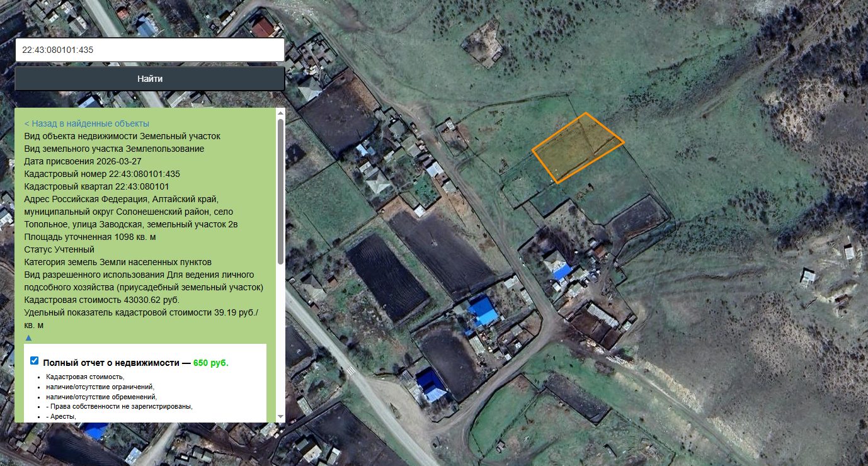Click the Категория земель line
The height and width of the screenshot is (466, 868).
118,262
